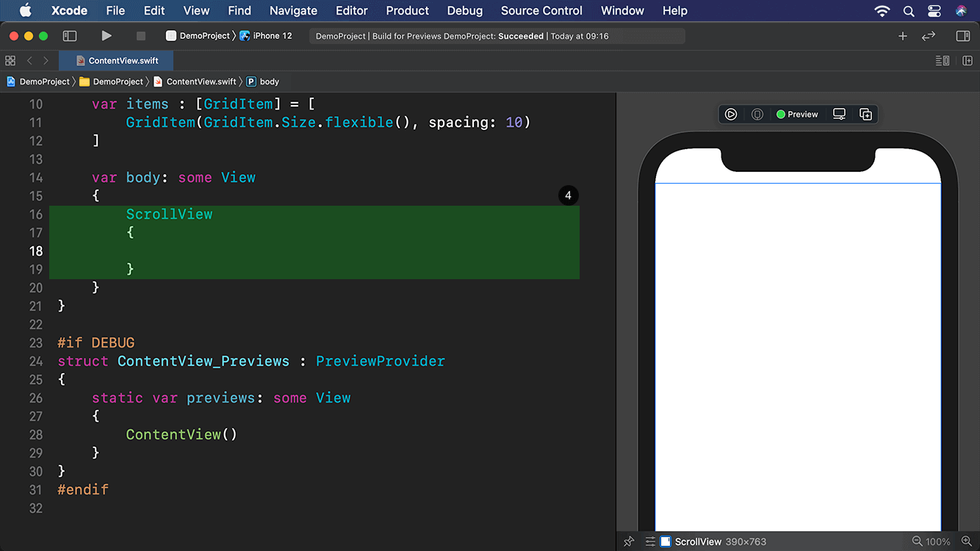Click the green Preview mode button
Viewport: 980px width, 551px height.
tap(797, 114)
